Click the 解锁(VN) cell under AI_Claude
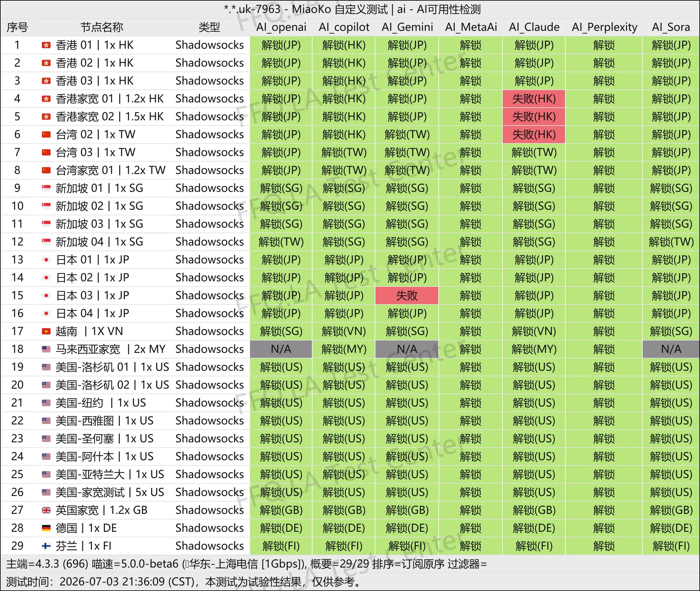 (534, 331)
